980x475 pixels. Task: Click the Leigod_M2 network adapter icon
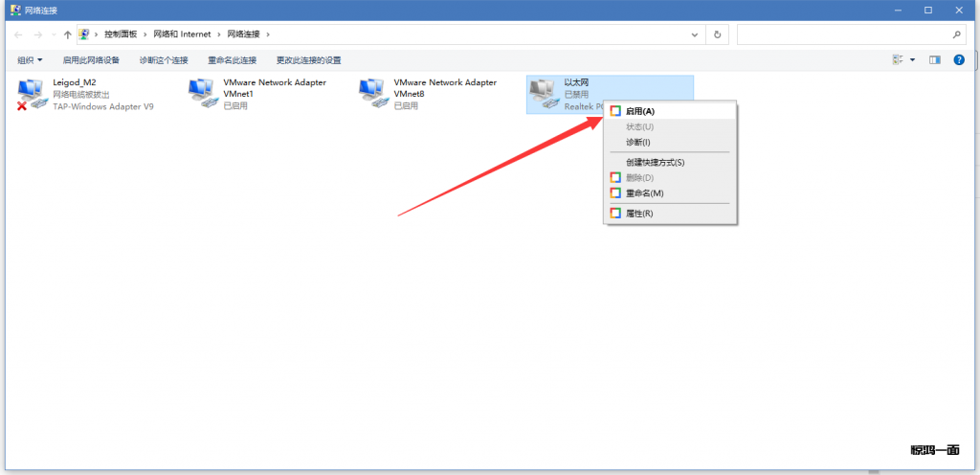[32, 94]
